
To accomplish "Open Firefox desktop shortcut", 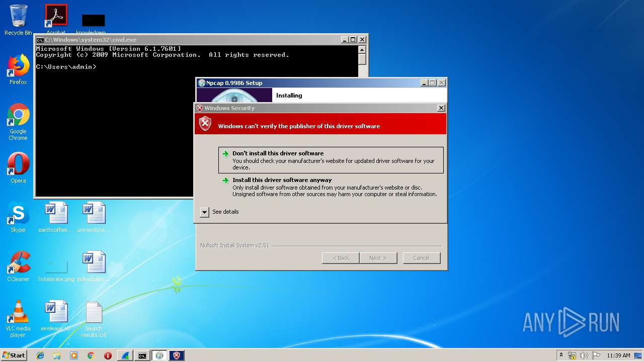I will click(x=18, y=69).
